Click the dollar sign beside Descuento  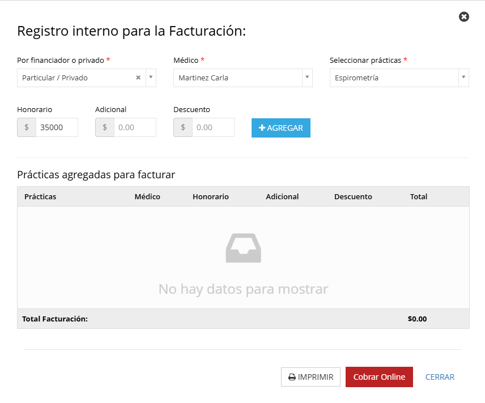[183, 127]
